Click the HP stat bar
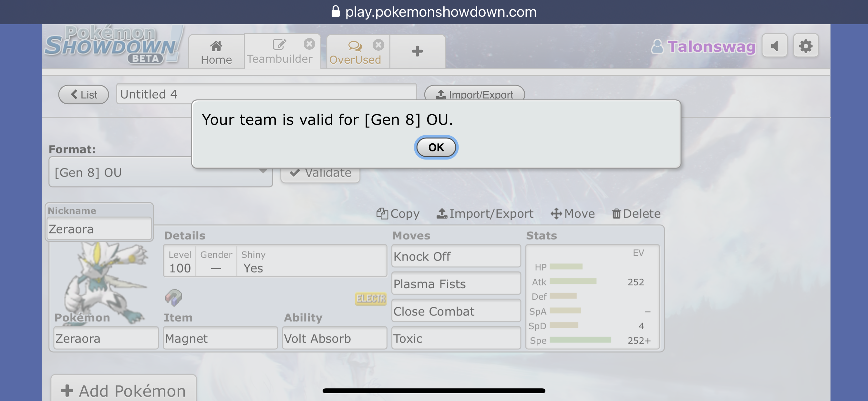 566,267
